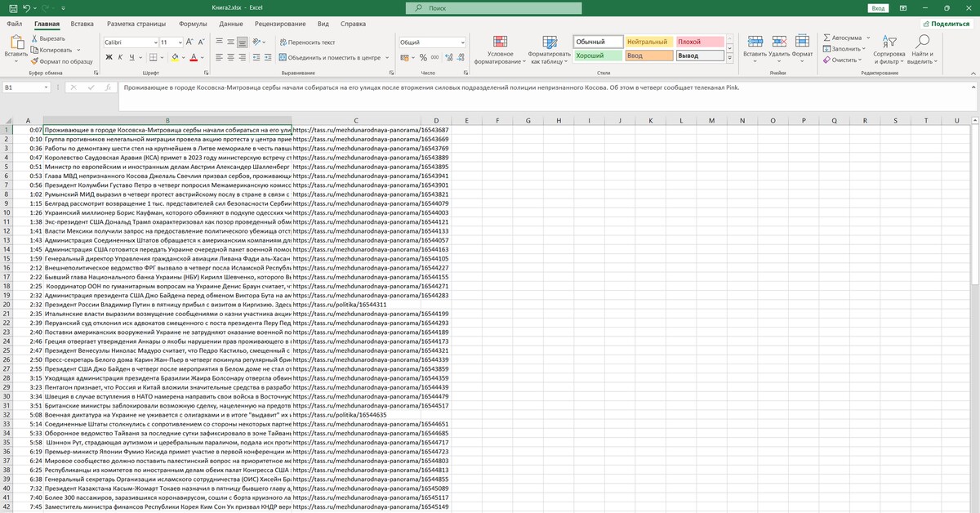
Task: Open font size 11 dropdown
Action: point(179,42)
